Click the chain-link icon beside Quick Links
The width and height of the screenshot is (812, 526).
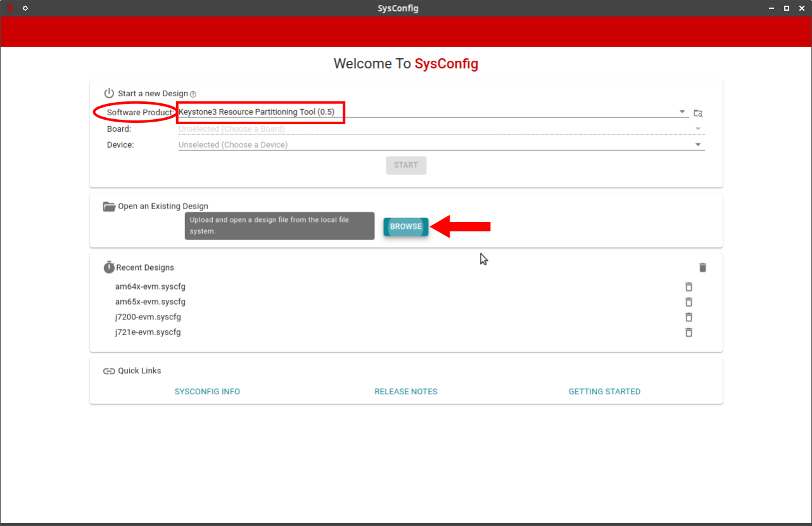click(x=108, y=370)
